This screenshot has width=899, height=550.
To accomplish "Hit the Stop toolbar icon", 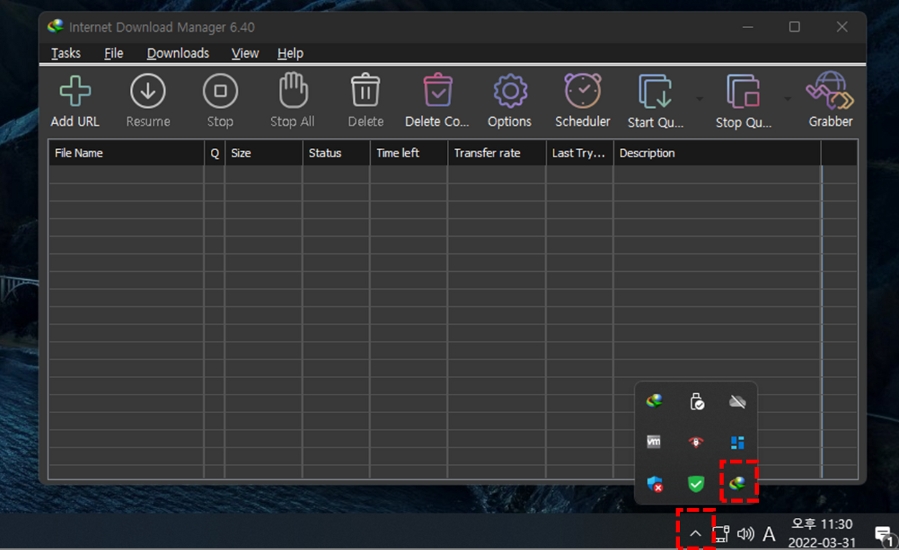I will pyautogui.click(x=220, y=100).
